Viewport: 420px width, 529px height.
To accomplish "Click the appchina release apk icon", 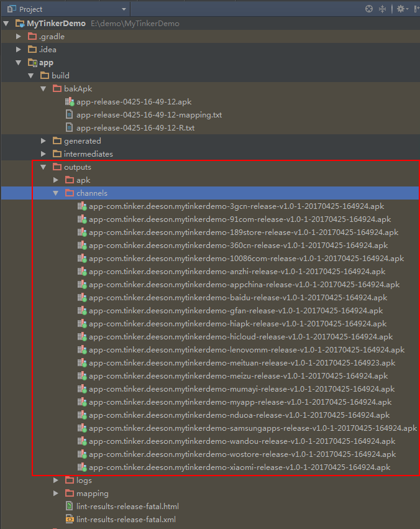I will click(82, 285).
